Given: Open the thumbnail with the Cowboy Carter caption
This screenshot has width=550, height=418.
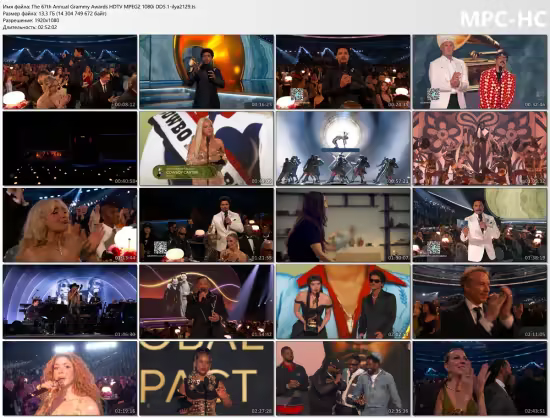Looking at the screenshot, I should click(x=207, y=148).
